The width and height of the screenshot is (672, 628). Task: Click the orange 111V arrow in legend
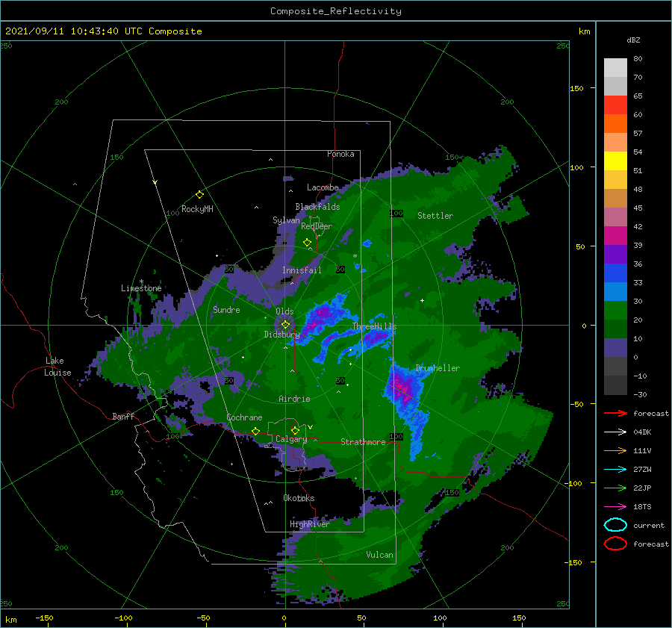click(615, 450)
